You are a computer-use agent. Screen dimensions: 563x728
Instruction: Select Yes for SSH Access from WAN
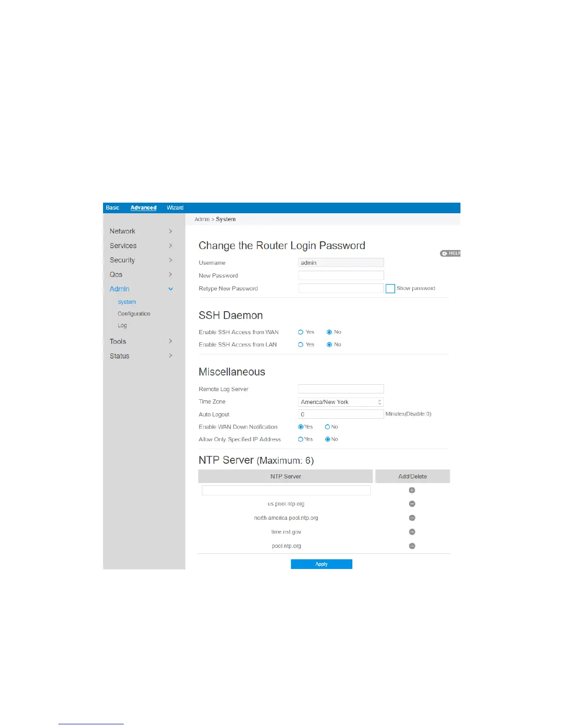(x=300, y=332)
